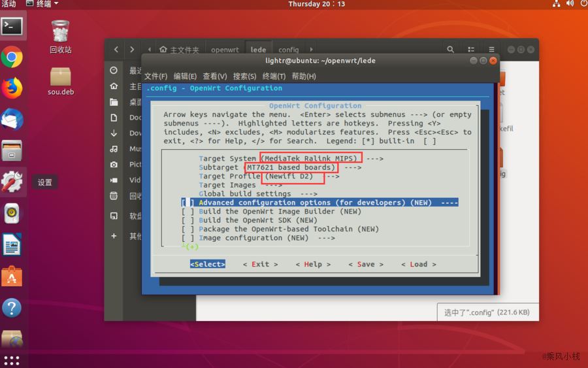Viewport: 588px width, 368px height.
Task: Click Other Locations plus icon in sidebar
Action: (x=114, y=236)
